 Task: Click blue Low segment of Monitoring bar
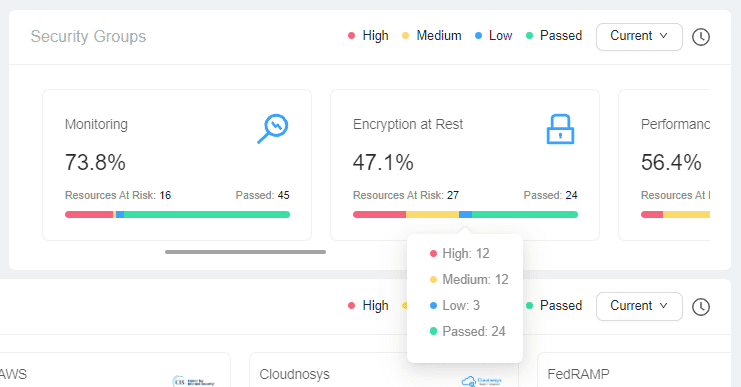click(x=120, y=215)
